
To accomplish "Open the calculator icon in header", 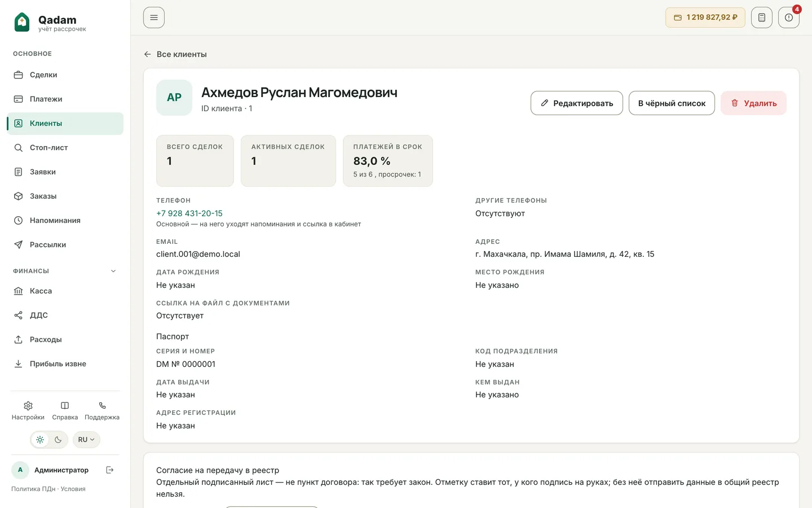I will point(761,17).
